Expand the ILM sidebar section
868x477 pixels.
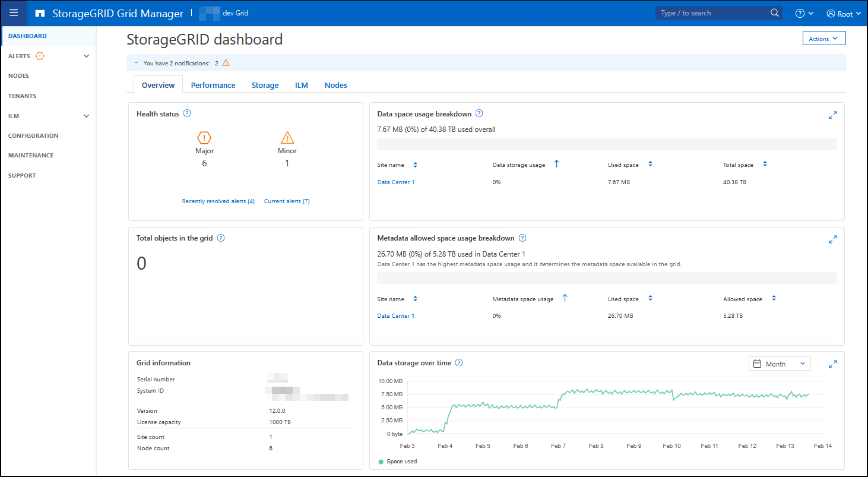click(x=87, y=116)
